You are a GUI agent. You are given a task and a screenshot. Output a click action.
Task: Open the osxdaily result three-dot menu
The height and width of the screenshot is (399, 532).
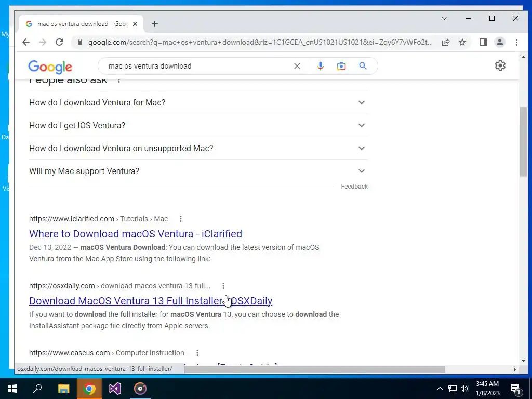223,286
